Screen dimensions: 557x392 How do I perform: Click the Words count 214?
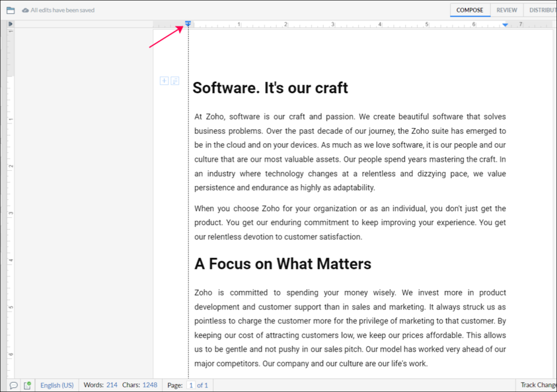pos(111,385)
